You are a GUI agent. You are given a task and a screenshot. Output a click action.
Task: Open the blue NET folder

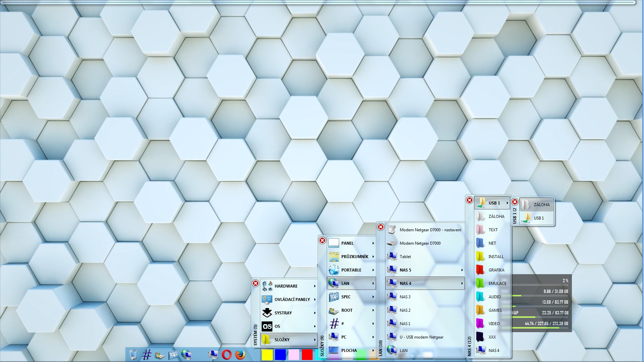tap(492, 243)
